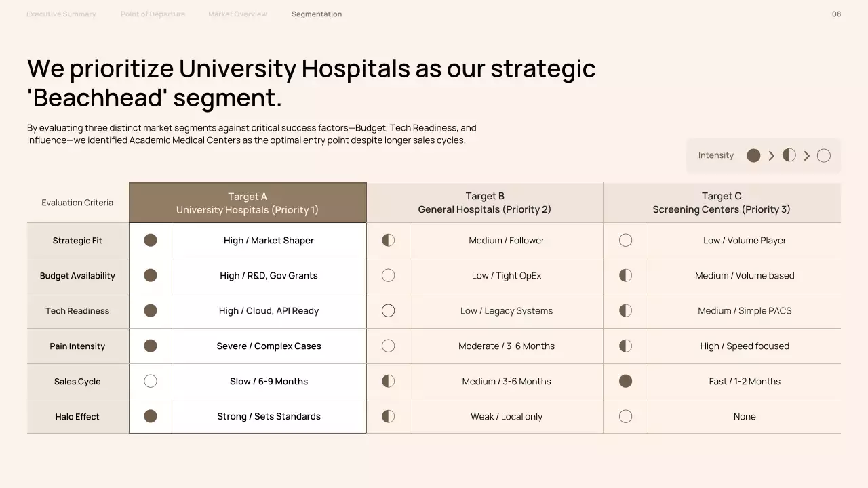
Task: Click the empty circle in the None row
Action: (x=625, y=416)
